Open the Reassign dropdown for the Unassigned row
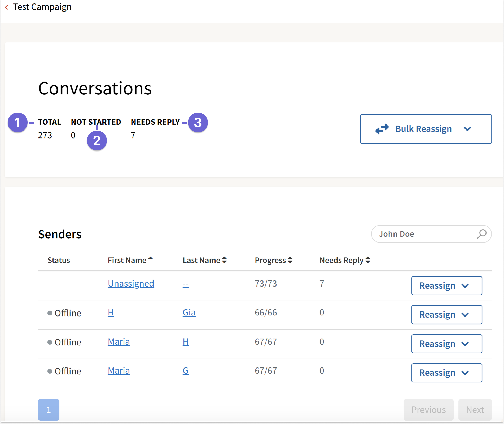This screenshot has height=424, width=504. (x=446, y=286)
